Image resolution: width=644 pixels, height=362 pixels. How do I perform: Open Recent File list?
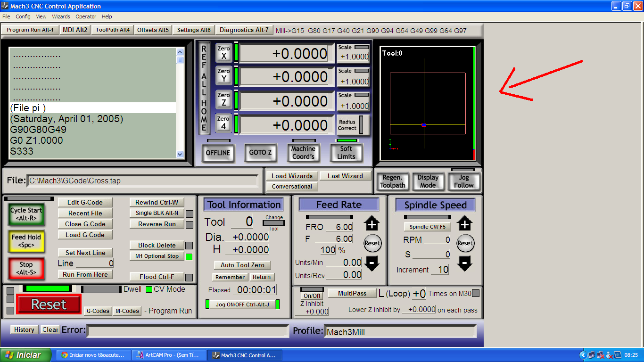(x=85, y=214)
